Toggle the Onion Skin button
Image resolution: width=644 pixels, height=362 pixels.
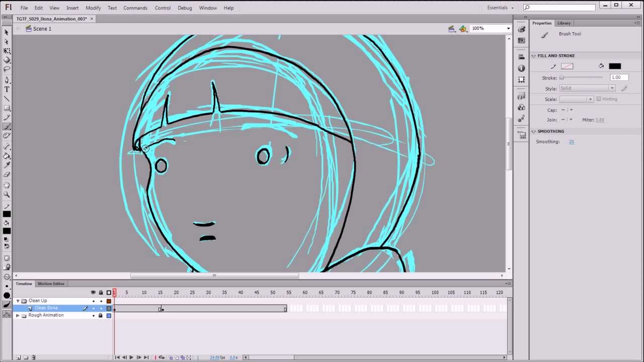(170, 357)
